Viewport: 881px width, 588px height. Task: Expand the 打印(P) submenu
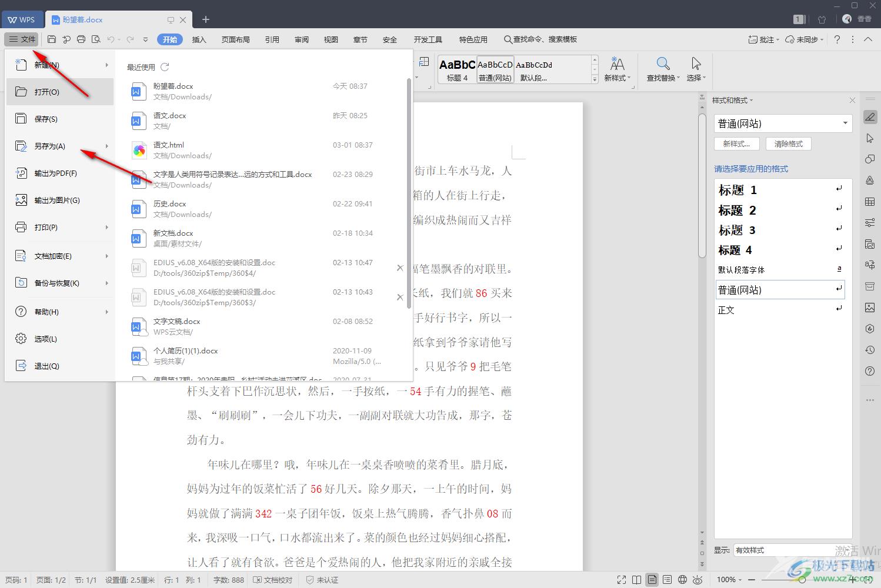click(x=106, y=227)
